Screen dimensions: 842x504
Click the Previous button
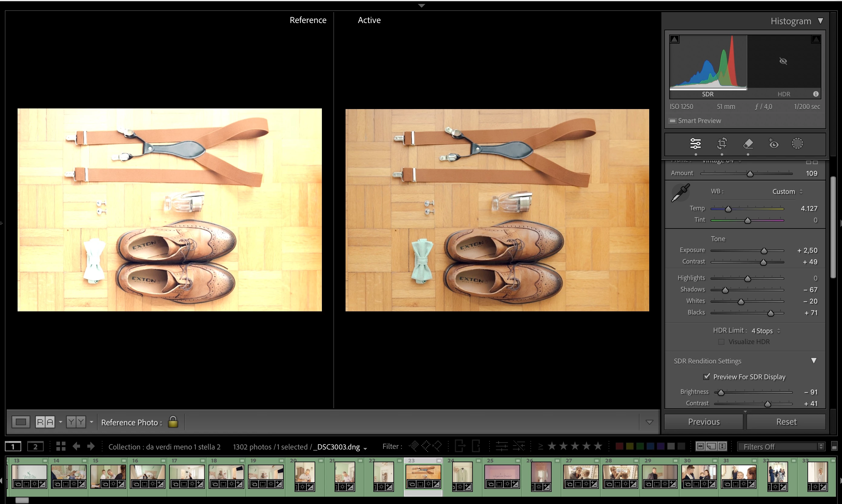point(703,422)
